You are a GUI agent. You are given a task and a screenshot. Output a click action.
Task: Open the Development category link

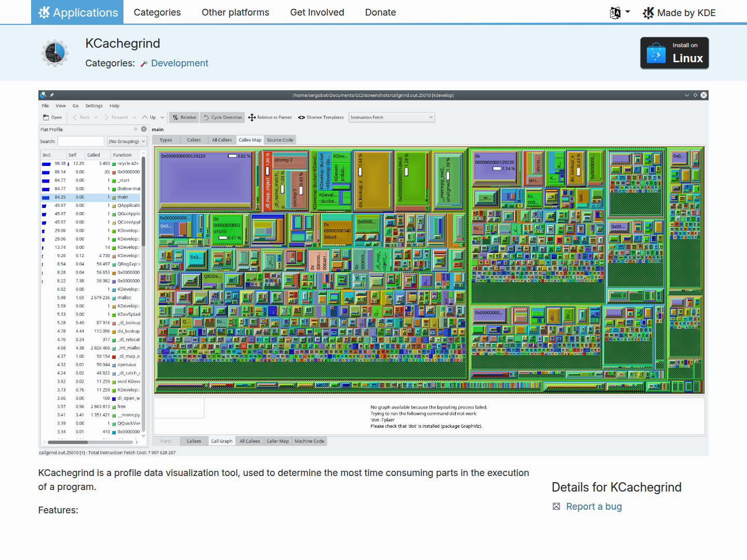click(179, 63)
